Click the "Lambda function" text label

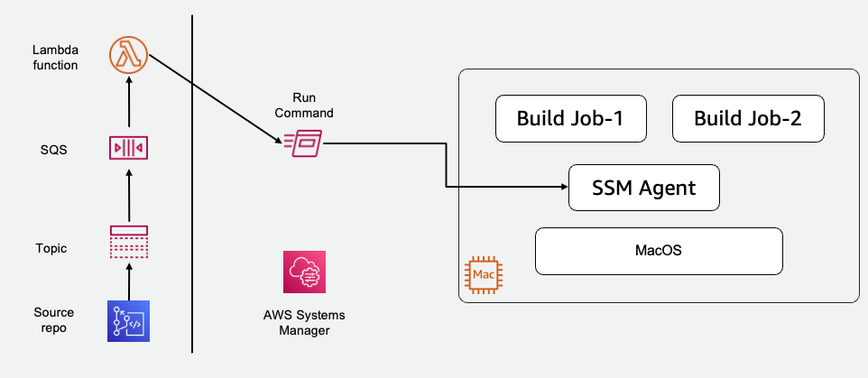pyautogui.click(x=55, y=57)
